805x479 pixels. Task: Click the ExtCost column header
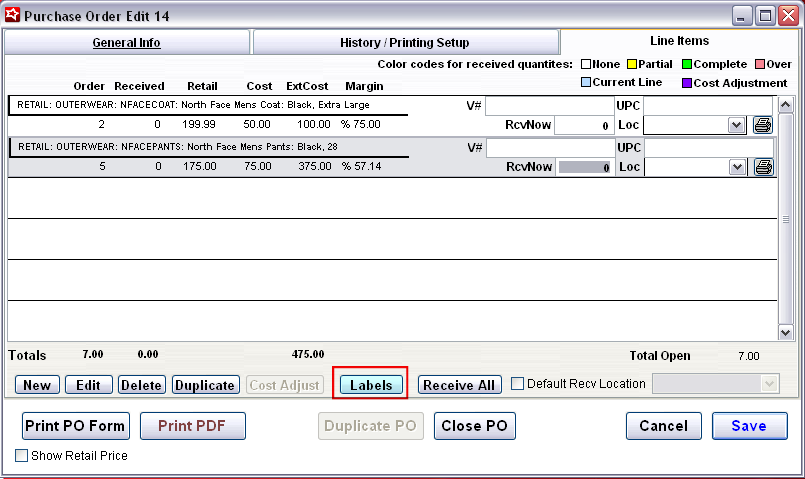(307, 86)
